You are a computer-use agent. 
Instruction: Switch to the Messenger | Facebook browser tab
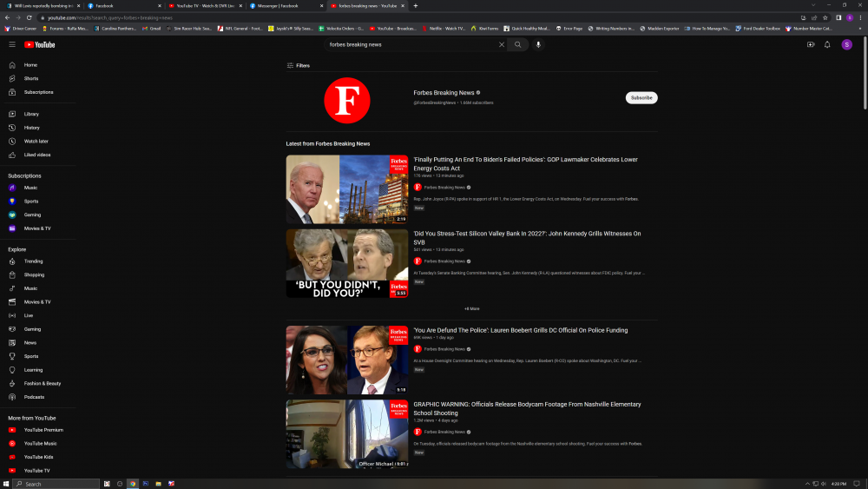(281, 5)
